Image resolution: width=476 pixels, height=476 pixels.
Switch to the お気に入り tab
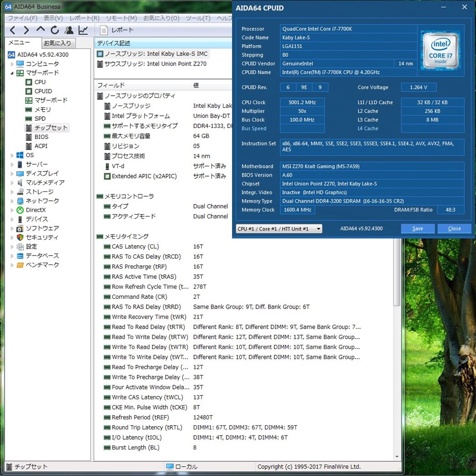tap(58, 43)
